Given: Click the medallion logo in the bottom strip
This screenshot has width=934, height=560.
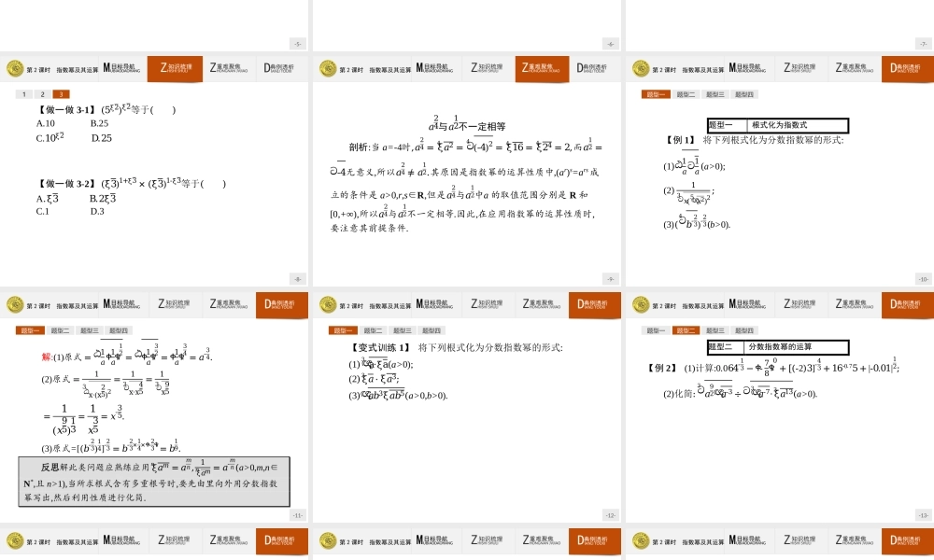Looking at the screenshot, I should click(16, 541).
